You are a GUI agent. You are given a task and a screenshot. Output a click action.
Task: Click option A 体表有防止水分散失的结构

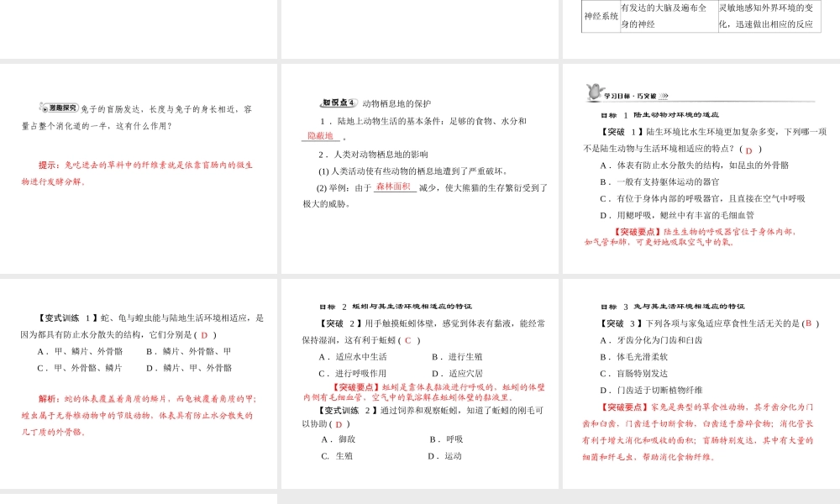tap(695, 165)
